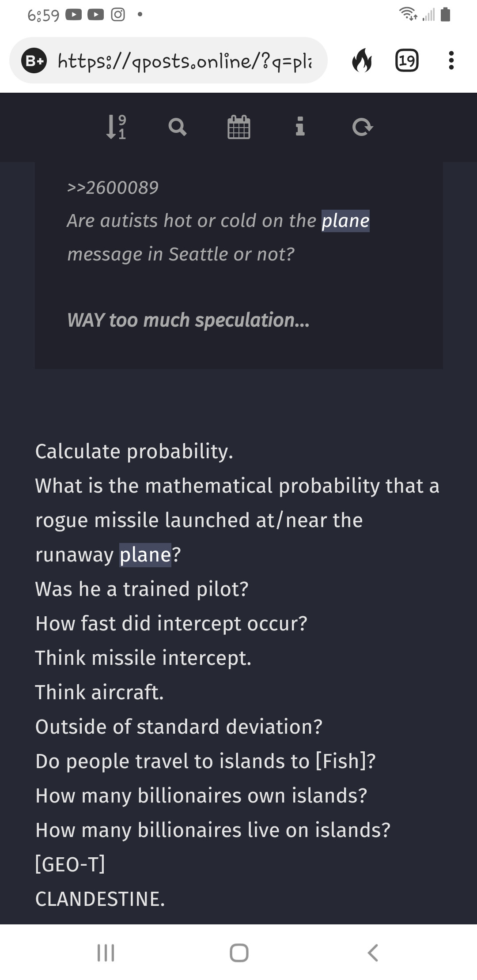Open the calendar date picker icon
The height and width of the screenshot is (980, 477).
pyautogui.click(x=239, y=127)
